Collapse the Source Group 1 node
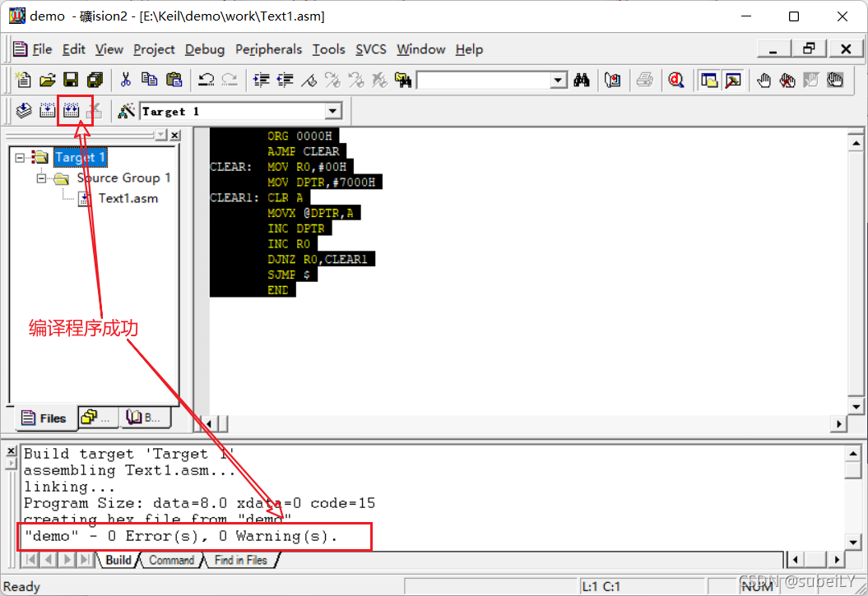868x596 pixels. click(x=41, y=178)
